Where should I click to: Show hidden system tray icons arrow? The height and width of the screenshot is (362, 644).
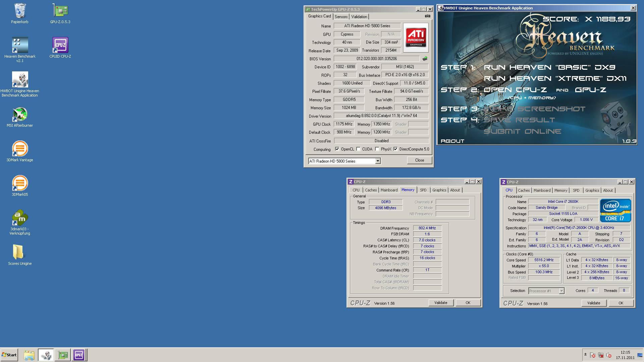pyautogui.click(x=585, y=355)
